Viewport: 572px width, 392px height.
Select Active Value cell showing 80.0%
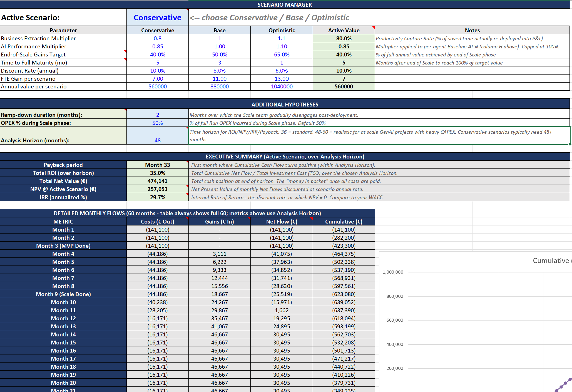[x=344, y=38]
